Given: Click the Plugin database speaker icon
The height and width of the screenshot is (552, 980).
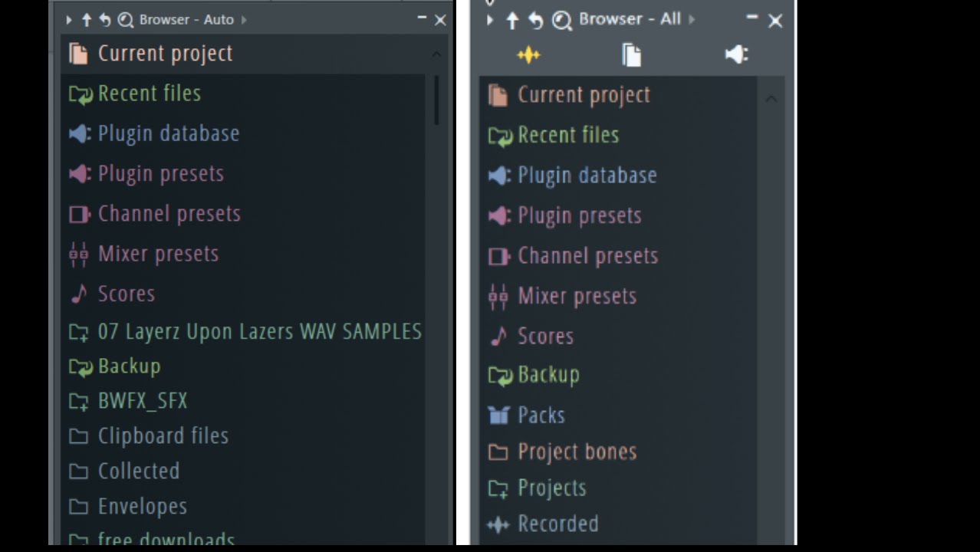Looking at the screenshot, I should pyautogui.click(x=80, y=133).
